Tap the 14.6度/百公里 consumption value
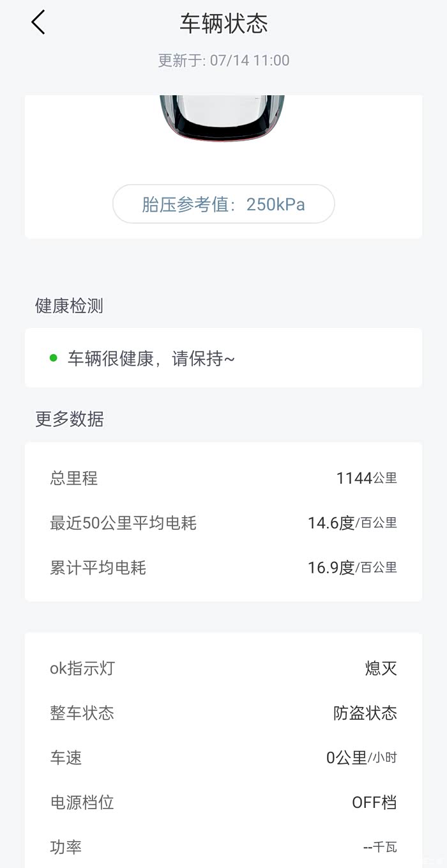 point(352,523)
